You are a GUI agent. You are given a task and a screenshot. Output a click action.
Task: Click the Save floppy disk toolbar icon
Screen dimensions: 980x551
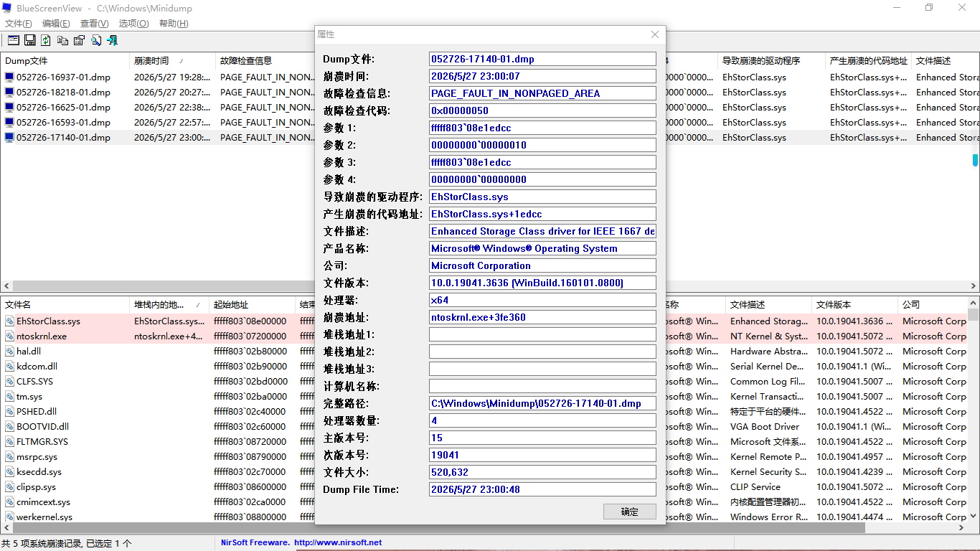30,40
